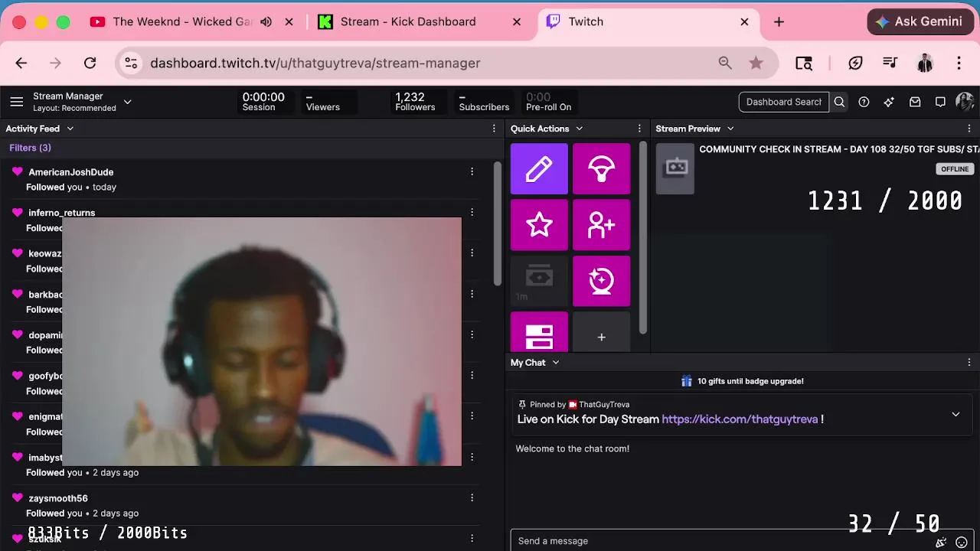Open Stream Preview panel options menu
980x551 pixels.
tap(969, 129)
